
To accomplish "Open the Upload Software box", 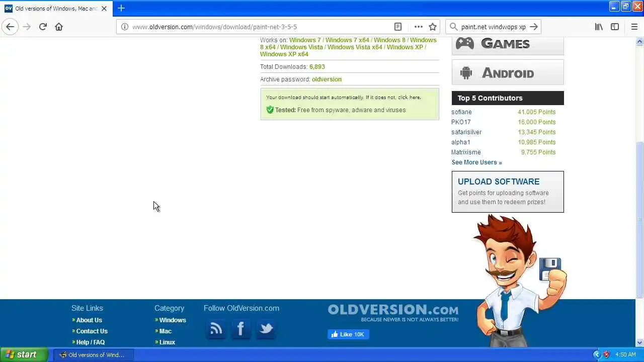I will coord(508,192).
